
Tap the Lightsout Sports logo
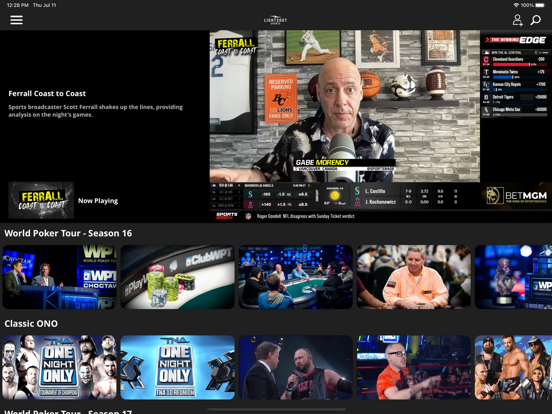pos(276,20)
